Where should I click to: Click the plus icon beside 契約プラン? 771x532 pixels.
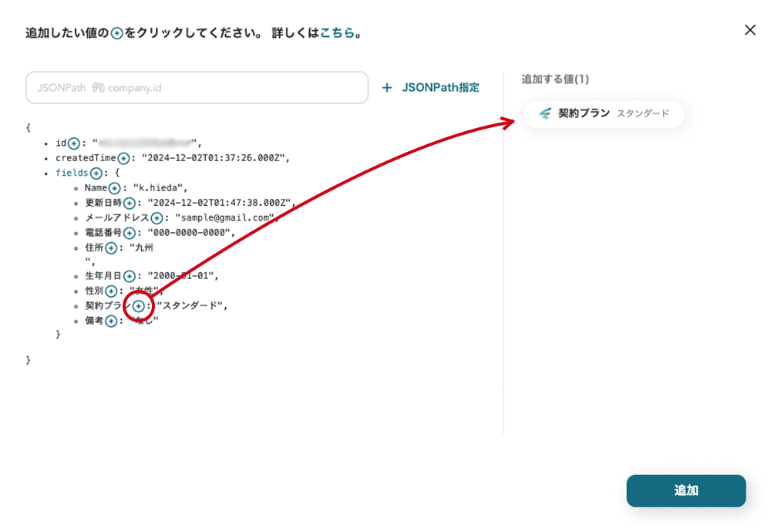(139, 306)
